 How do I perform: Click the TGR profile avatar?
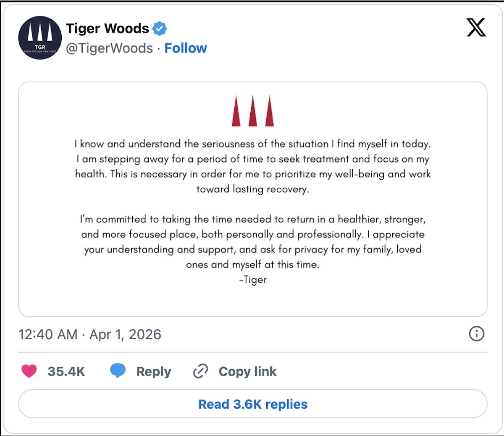[40, 38]
